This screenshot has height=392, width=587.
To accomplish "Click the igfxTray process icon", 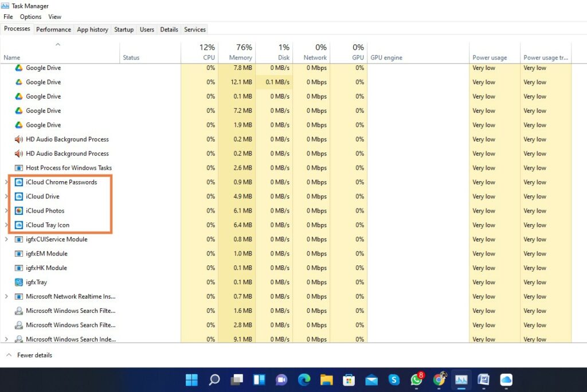I will (x=19, y=283).
